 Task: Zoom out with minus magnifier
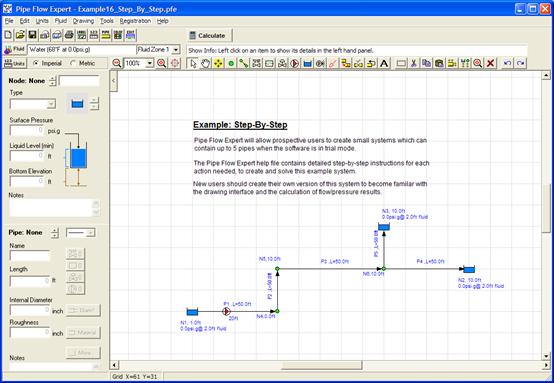pos(117,63)
